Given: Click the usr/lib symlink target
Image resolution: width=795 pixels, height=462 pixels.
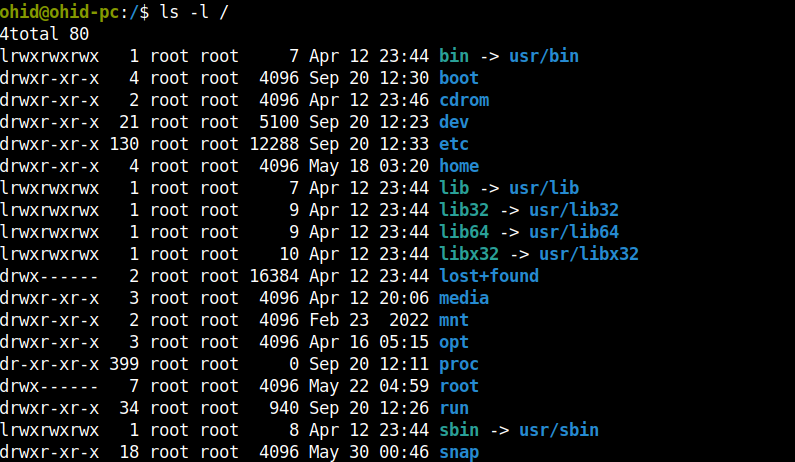Looking at the screenshot, I should (x=544, y=188).
